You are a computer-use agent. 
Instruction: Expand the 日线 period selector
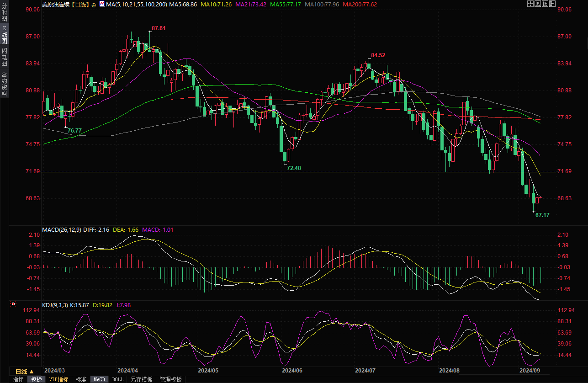pos(25,371)
